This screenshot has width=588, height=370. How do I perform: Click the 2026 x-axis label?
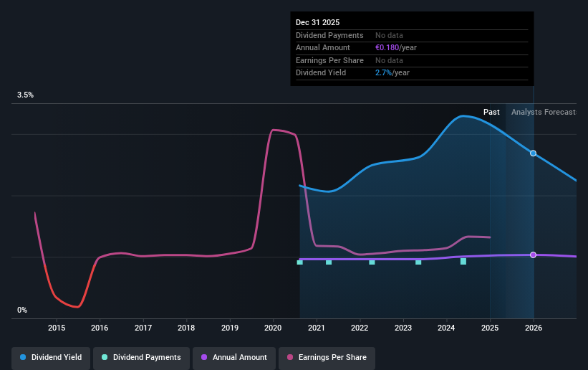tap(534, 328)
